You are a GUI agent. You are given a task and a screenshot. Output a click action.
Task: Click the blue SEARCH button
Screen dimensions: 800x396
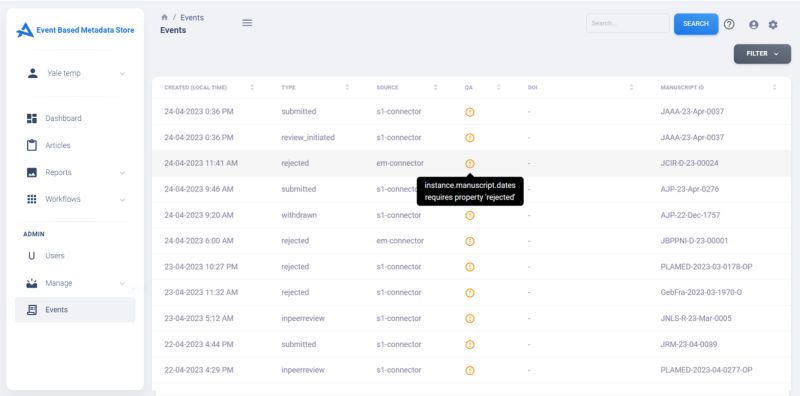point(696,24)
